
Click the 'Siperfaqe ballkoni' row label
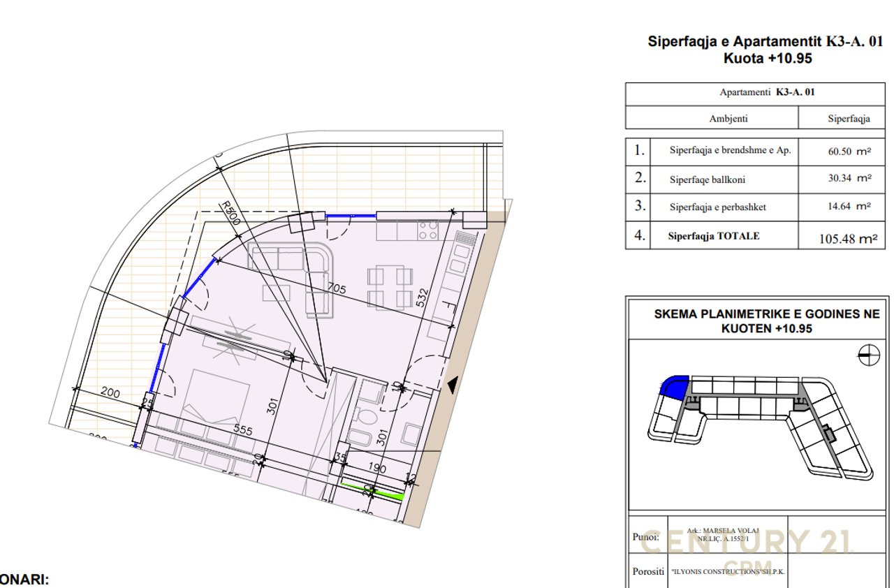[707, 179]
